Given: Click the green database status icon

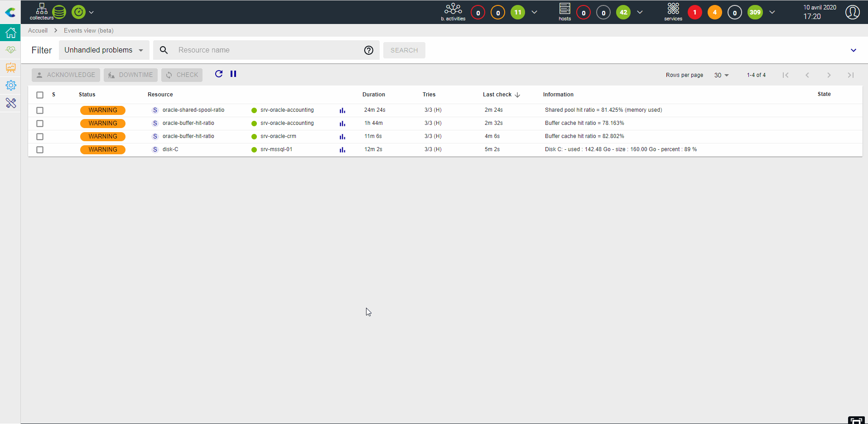Looking at the screenshot, I should coord(59,12).
